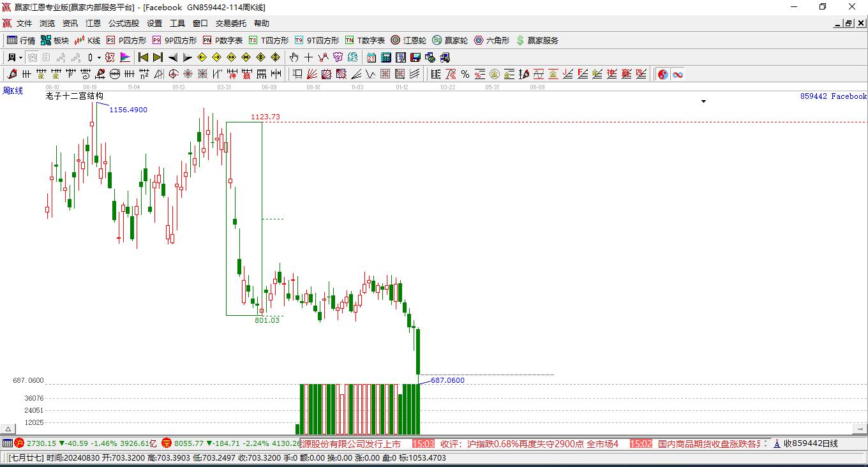Select the crosshair cursor tool
This screenshot has width=868, height=467.
click(x=309, y=57)
